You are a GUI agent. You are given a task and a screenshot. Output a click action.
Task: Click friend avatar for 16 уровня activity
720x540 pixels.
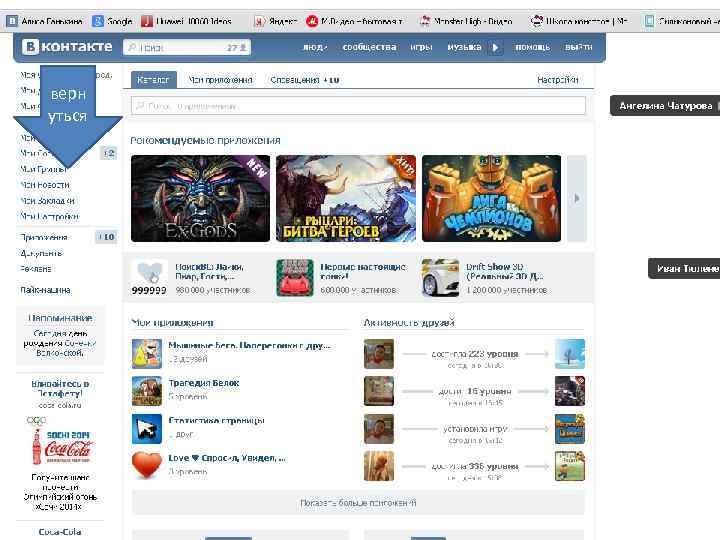(379, 391)
